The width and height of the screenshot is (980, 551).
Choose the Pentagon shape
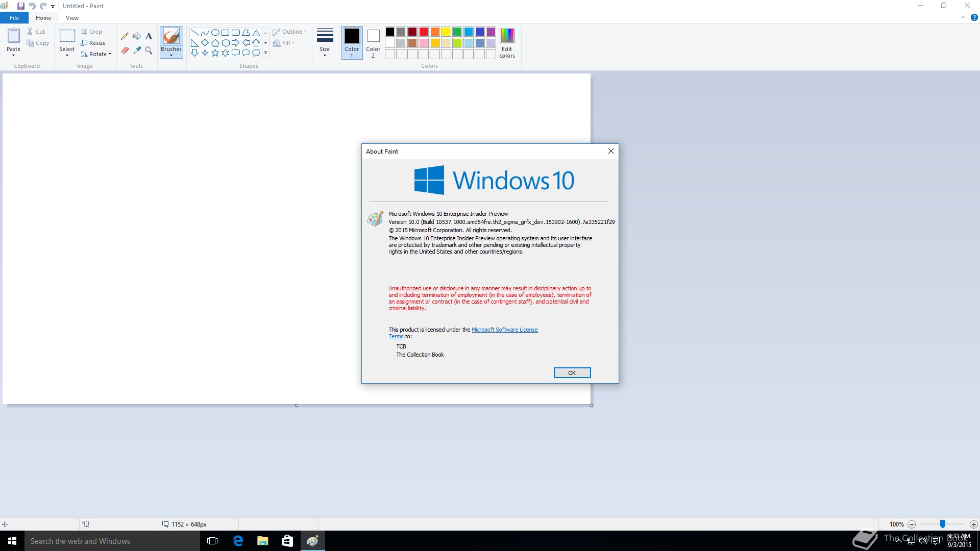[215, 43]
